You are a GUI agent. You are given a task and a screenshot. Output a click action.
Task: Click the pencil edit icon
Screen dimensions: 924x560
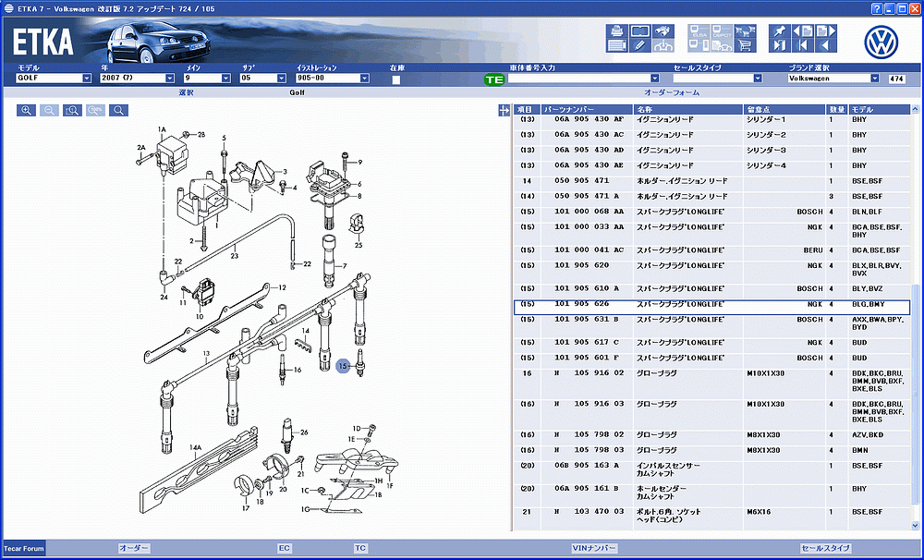coord(640,45)
